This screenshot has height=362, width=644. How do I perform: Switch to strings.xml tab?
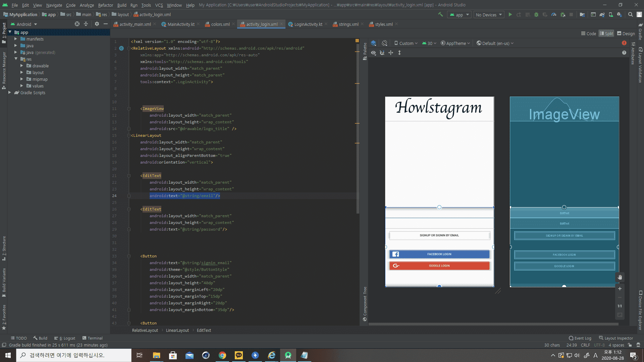[x=348, y=24]
